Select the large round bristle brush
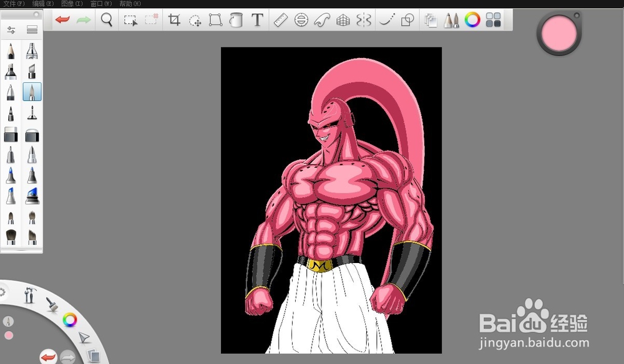The width and height of the screenshot is (624, 364). (x=11, y=237)
